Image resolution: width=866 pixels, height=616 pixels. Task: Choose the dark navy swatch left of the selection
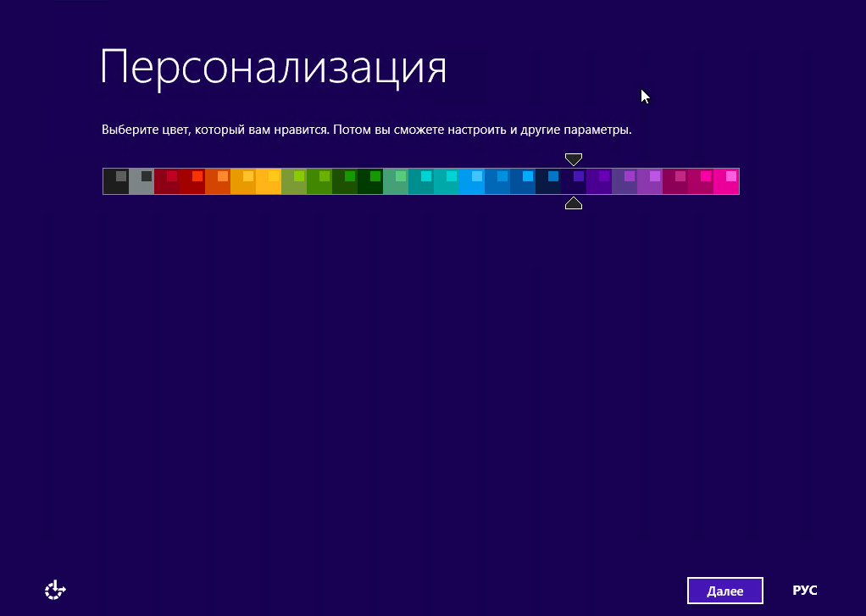coord(547,181)
